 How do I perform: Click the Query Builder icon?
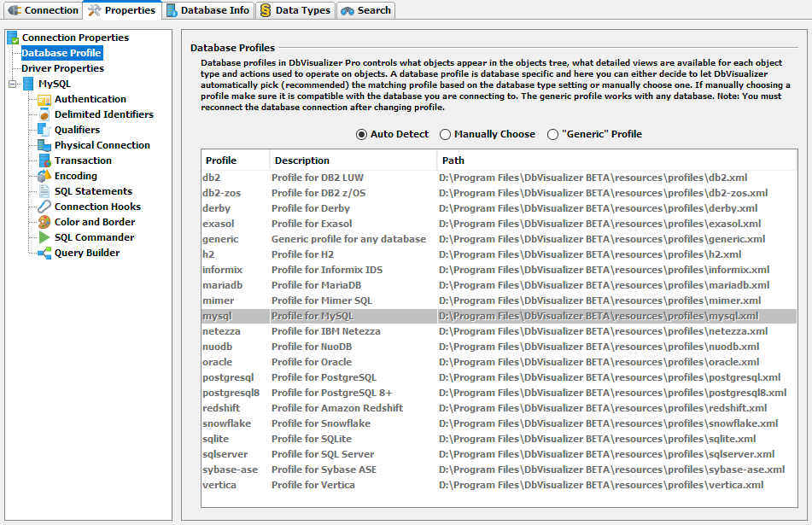(x=44, y=254)
